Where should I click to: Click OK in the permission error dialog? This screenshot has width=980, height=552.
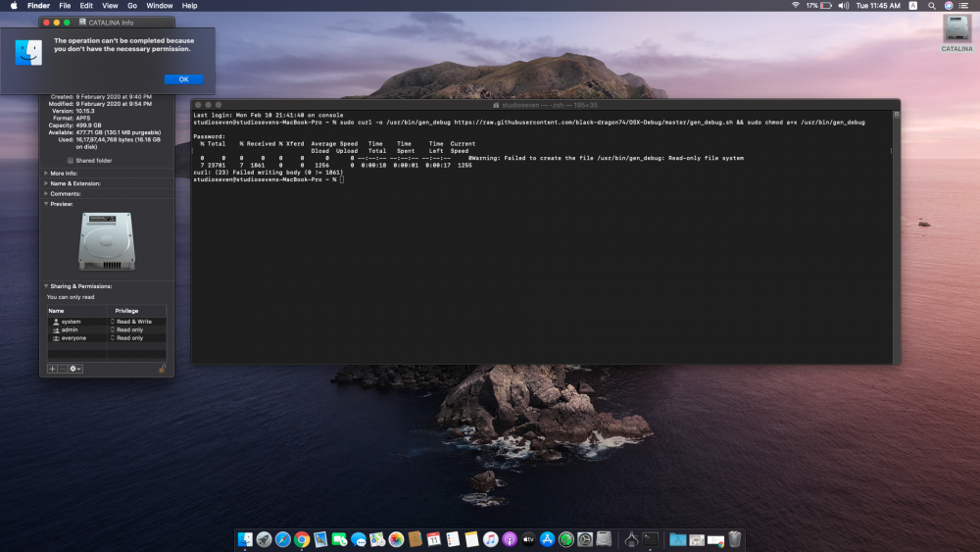coord(183,79)
